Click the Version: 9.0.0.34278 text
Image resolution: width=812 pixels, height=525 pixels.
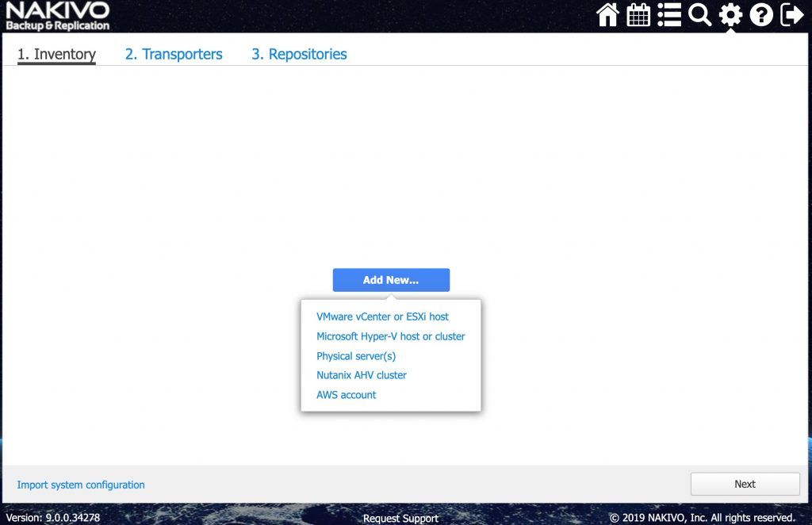[x=53, y=517]
